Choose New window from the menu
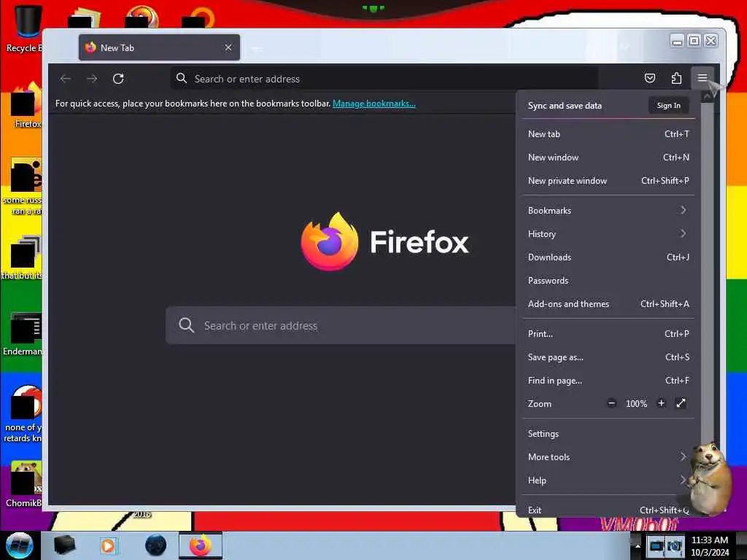747x560 pixels. 608,157
